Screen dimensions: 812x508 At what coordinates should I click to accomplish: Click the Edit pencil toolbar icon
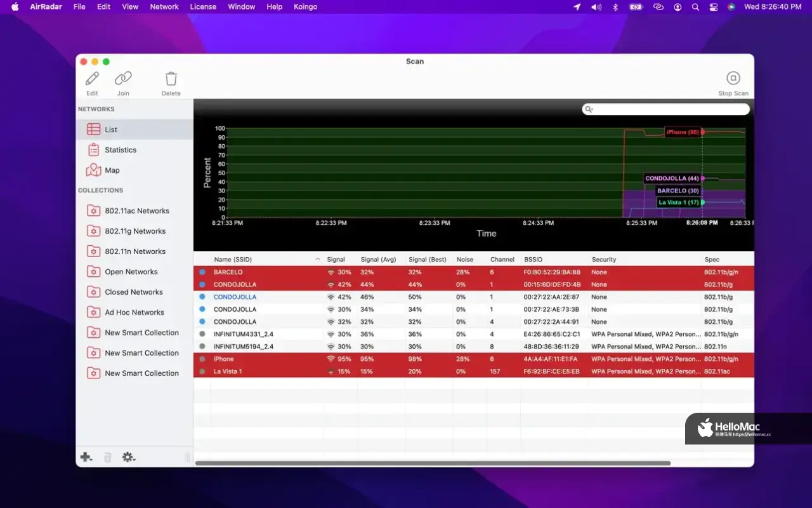coord(92,79)
